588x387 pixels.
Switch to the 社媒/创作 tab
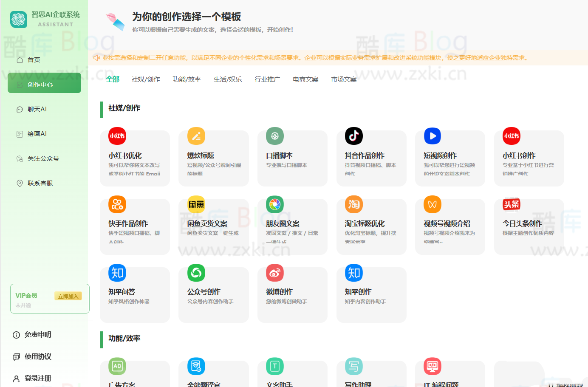(x=146, y=79)
